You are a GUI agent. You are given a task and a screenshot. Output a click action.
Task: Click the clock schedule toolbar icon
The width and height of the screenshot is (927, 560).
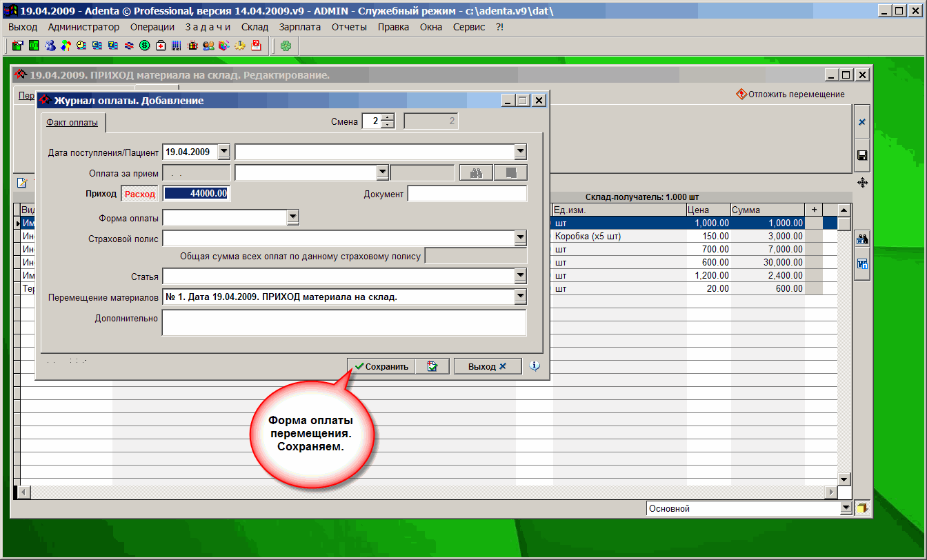81,46
